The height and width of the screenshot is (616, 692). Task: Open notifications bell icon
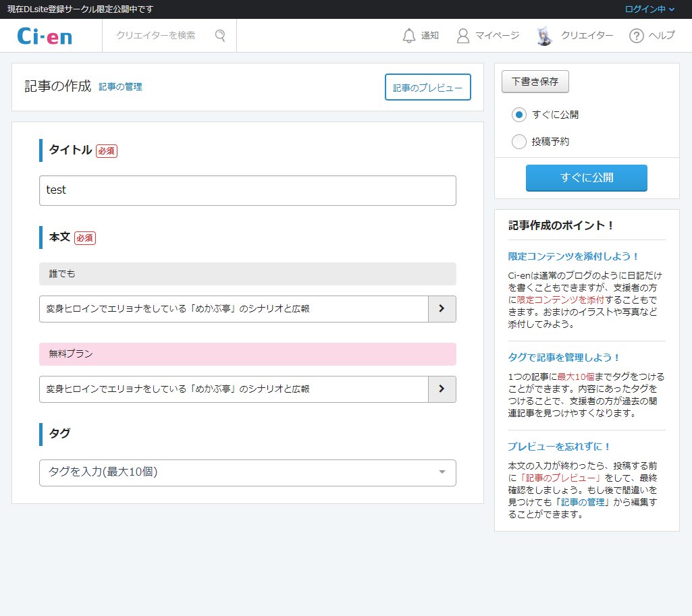pyautogui.click(x=409, y=36)
